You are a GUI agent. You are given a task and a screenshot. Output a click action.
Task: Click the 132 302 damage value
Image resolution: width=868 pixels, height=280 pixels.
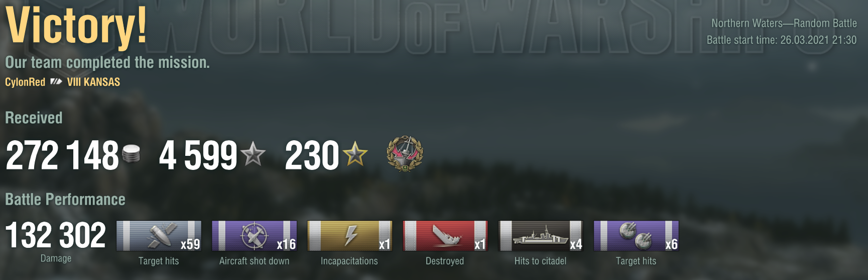56,235
